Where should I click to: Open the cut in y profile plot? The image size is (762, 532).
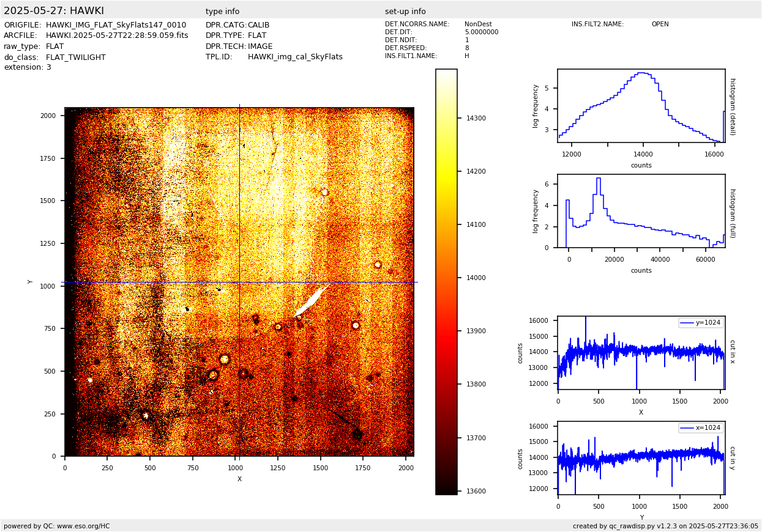coord(641,458)
